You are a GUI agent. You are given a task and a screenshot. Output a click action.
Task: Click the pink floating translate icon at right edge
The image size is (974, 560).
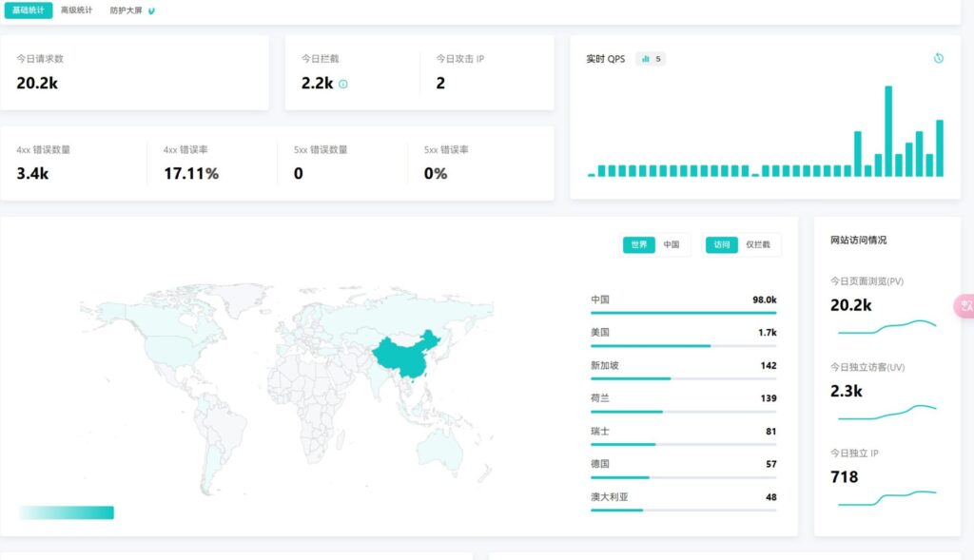(965, 306)
